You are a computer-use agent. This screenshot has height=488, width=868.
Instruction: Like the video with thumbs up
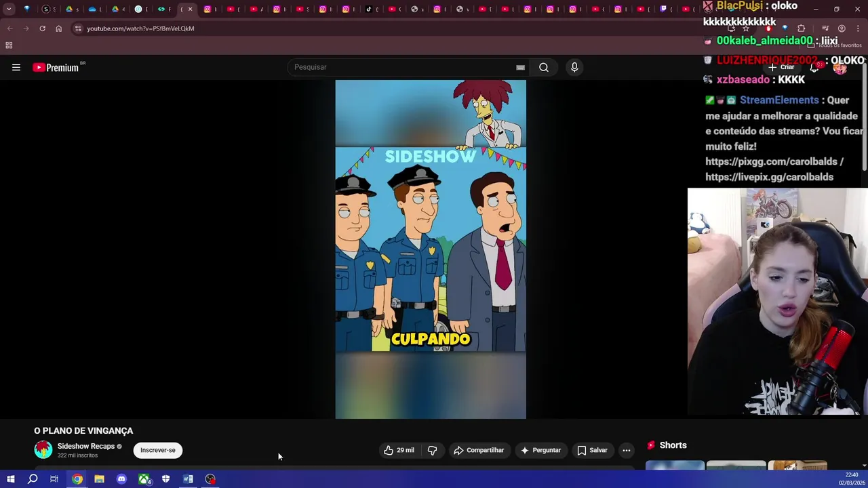point(399,450)
